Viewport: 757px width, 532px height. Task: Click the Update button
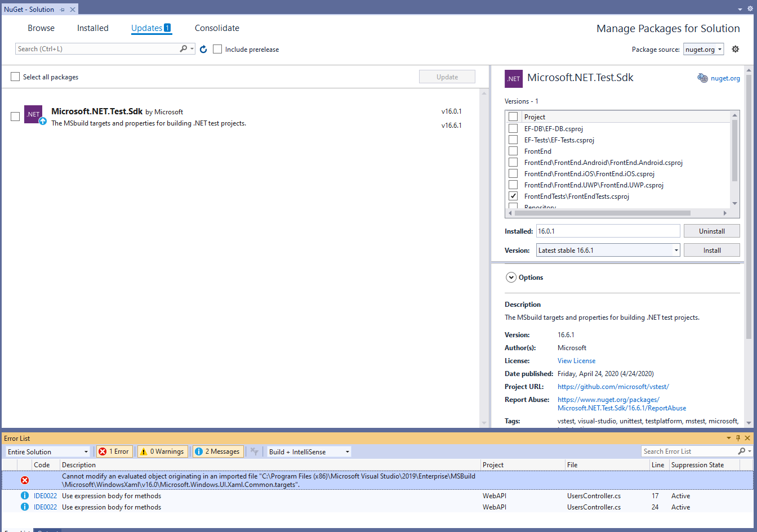tap(447, 77)
